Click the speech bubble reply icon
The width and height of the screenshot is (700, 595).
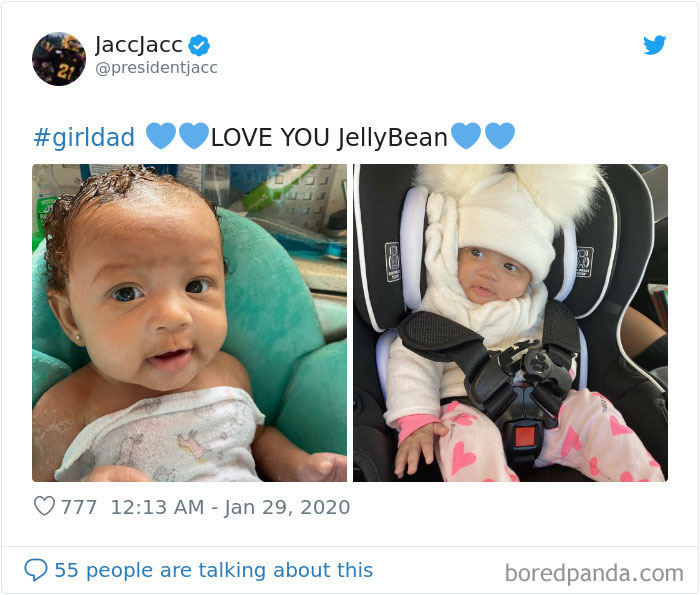(36, 570)
